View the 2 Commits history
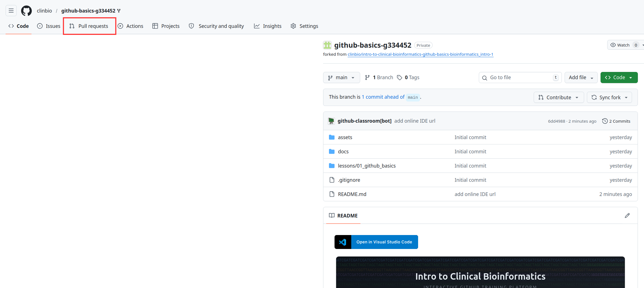 [x=616, y=121]
